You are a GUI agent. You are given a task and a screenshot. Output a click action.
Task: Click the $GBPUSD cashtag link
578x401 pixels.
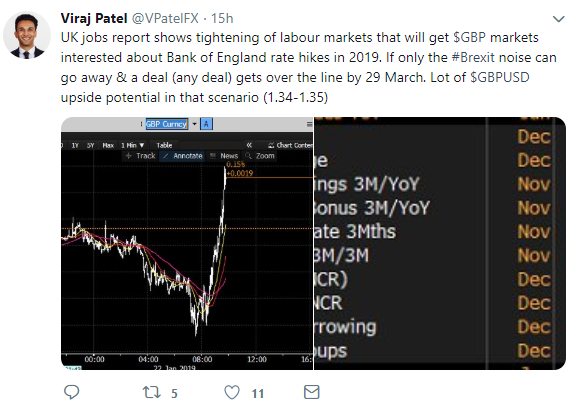click(x=500, y=77)
